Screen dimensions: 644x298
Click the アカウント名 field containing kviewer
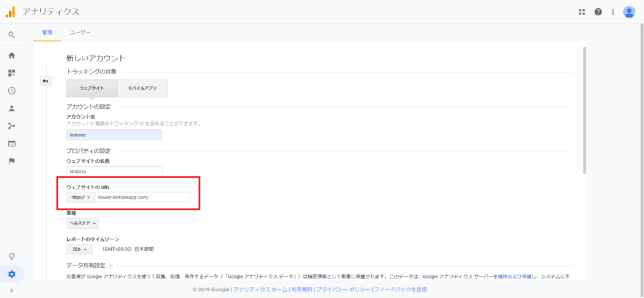[x=114, y=135]
